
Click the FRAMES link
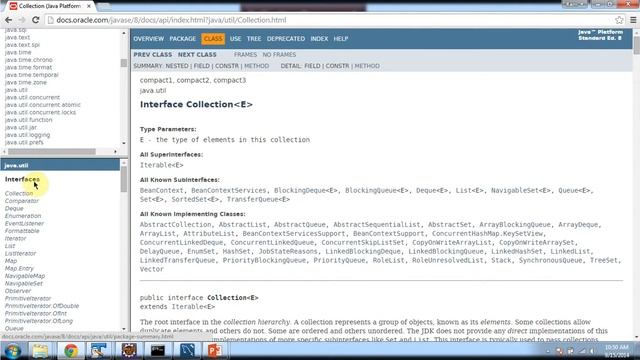[245, 55]
